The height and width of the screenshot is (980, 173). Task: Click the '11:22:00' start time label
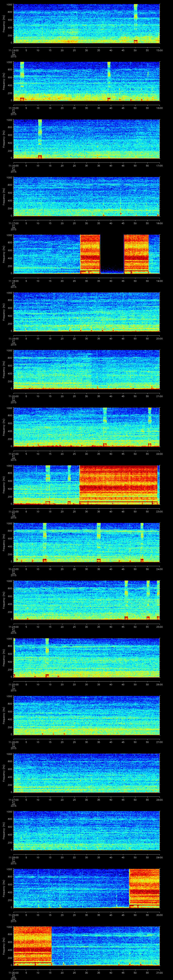tap(14, 511)
